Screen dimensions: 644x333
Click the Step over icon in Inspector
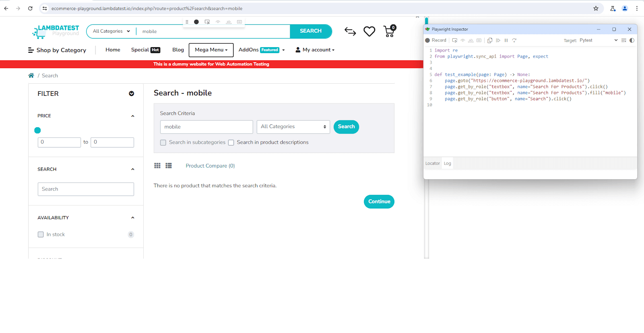[x=514, y=40]
